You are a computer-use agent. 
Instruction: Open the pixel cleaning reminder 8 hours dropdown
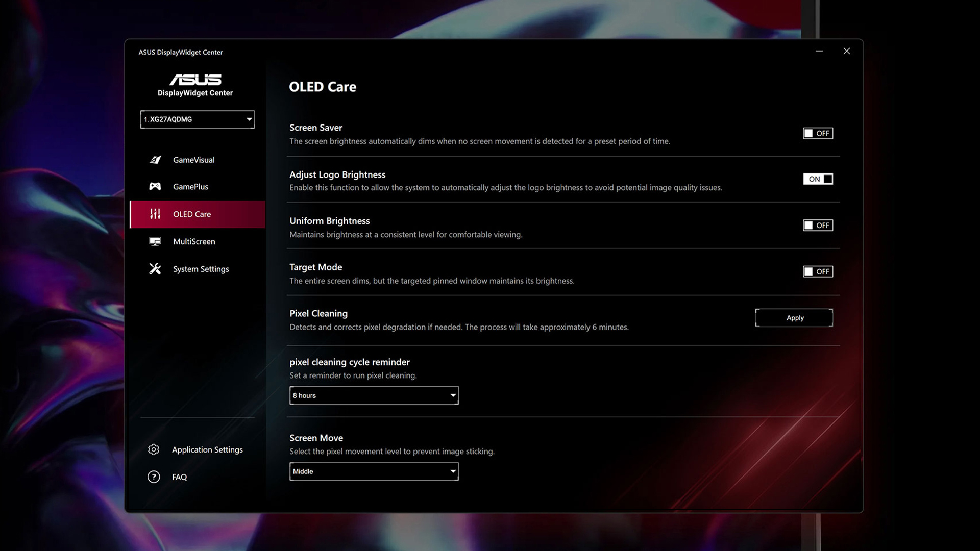(374, 395)
